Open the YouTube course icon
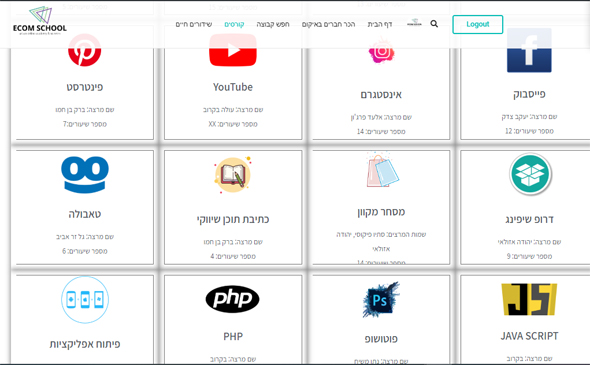 click(x=233, y=50)
